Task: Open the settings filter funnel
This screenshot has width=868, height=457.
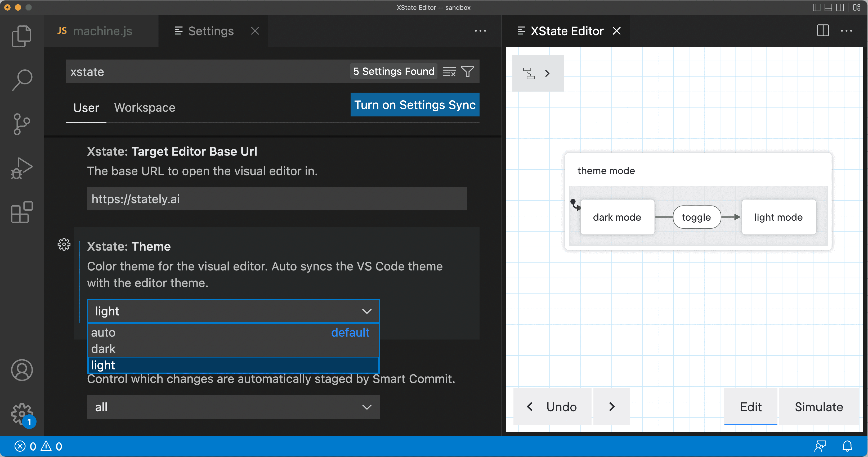Action: pyautogui.click(x=467, y=71)
